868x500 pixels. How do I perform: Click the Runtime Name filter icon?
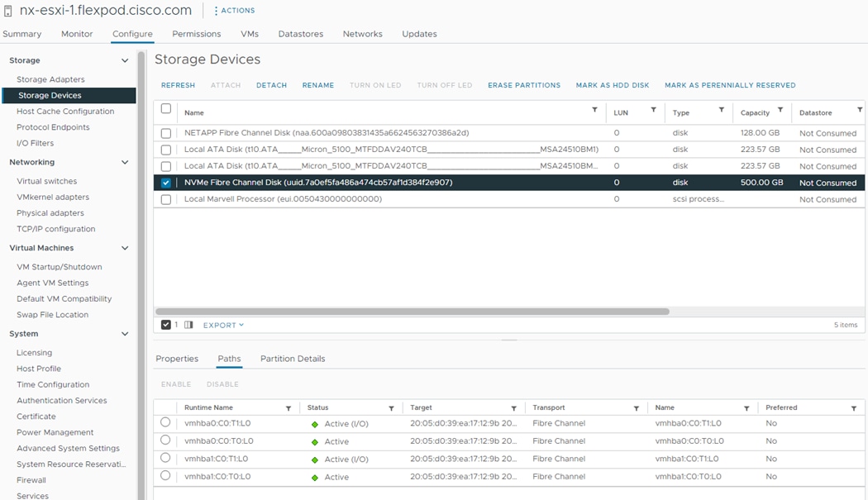click(289, 408)
